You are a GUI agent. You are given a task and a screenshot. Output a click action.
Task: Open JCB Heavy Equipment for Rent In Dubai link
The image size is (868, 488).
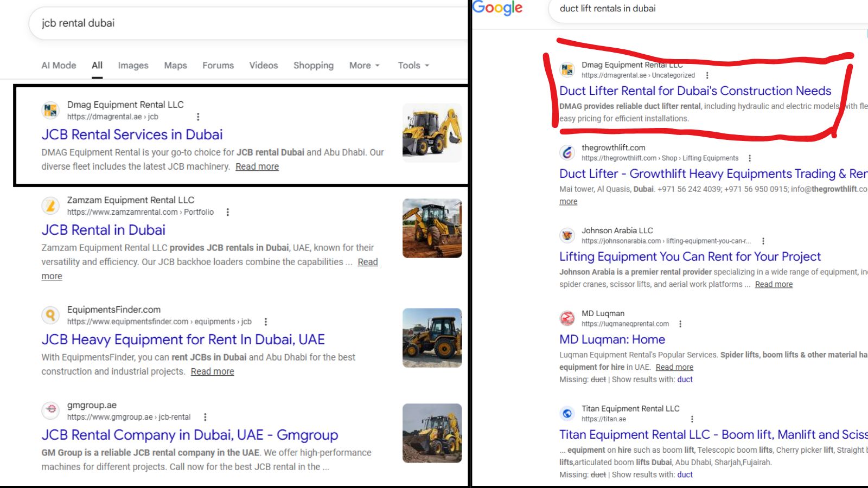(x=183, y=339)
